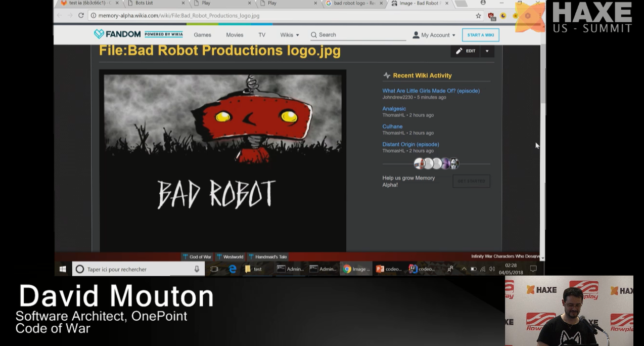Viewport: 644px width, 346px height.
Task: Click the Windows Start button
Action: click(x=63, y=269)
